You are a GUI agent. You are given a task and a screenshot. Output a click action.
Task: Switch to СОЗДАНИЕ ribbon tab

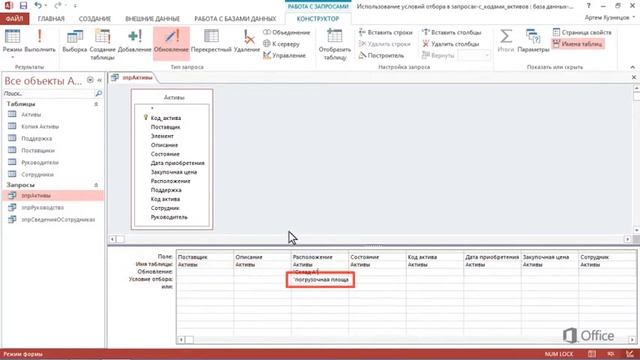(95, 19)
